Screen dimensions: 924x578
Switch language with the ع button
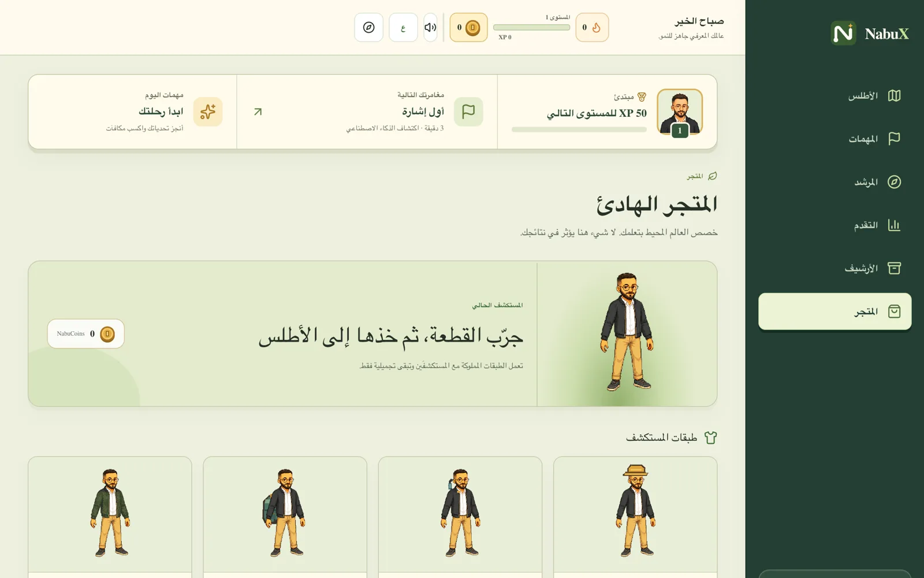click(403, 27)
